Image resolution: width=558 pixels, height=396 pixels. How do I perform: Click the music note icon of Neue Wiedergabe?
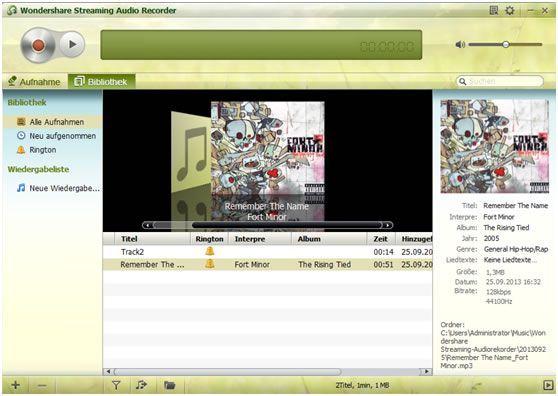[x=21, y=188]
